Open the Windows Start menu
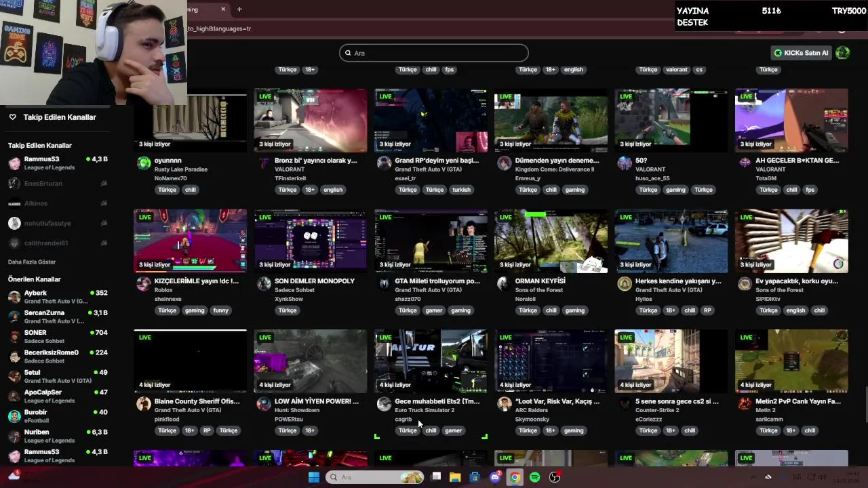Image resolution: width=868 pixels, height=488 pixels. (313, 477)
